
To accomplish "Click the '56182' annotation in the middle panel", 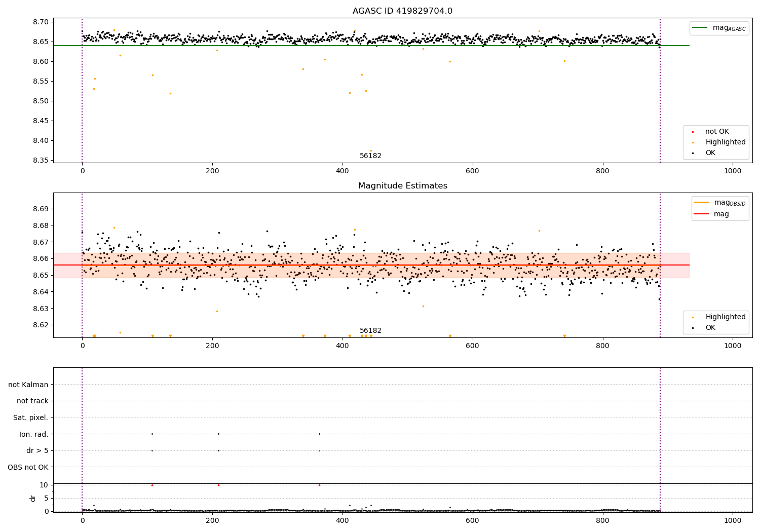I will [x=370, y=331].
